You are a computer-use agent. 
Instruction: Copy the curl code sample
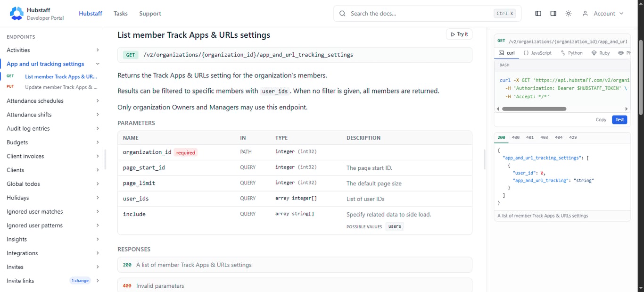coord(601,120)
